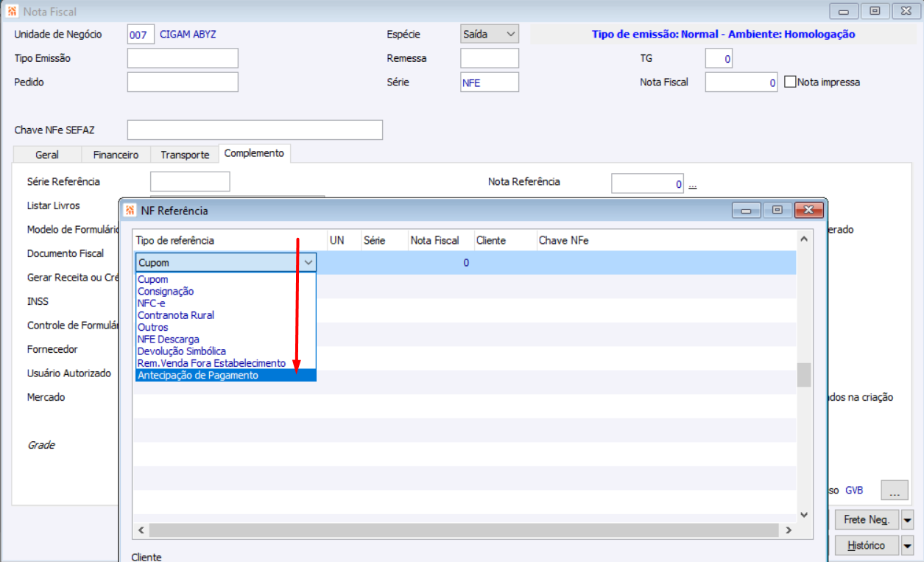Open the Histórico dropdown arrow
The height and width of the screenshot is (562, 924).
tap(907, 546)
